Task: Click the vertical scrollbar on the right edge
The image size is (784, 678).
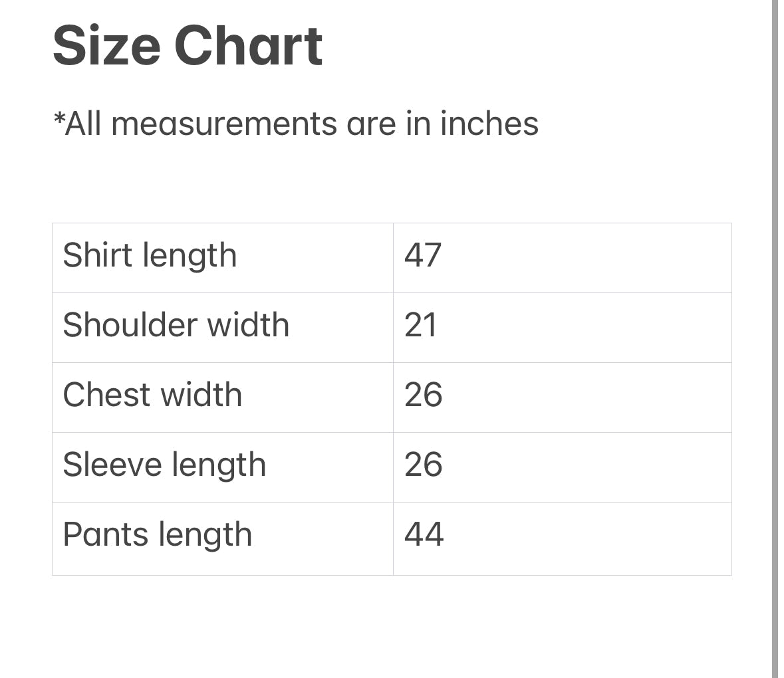Action: (x=775, y=339)
